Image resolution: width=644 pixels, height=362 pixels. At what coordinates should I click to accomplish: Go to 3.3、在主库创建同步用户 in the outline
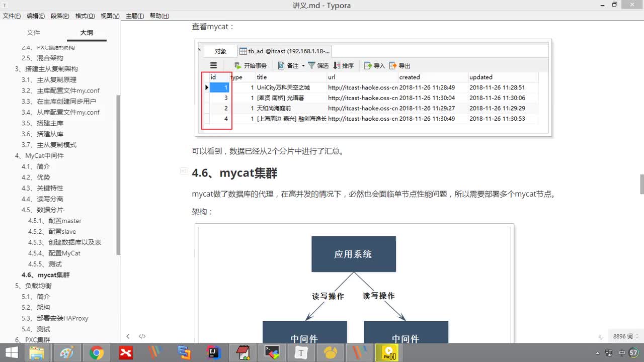tap(58, 101)
